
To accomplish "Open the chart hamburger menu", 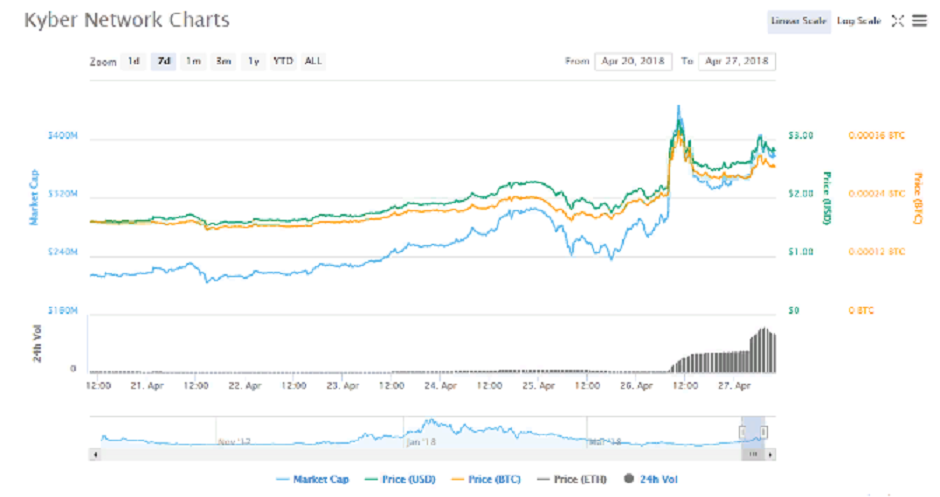I will pos(919,21).
